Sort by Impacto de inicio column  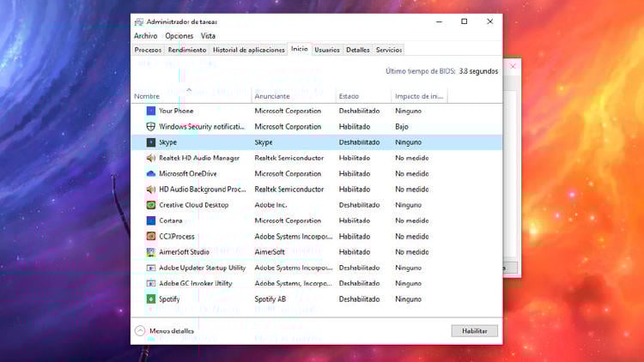pos(417,96)
